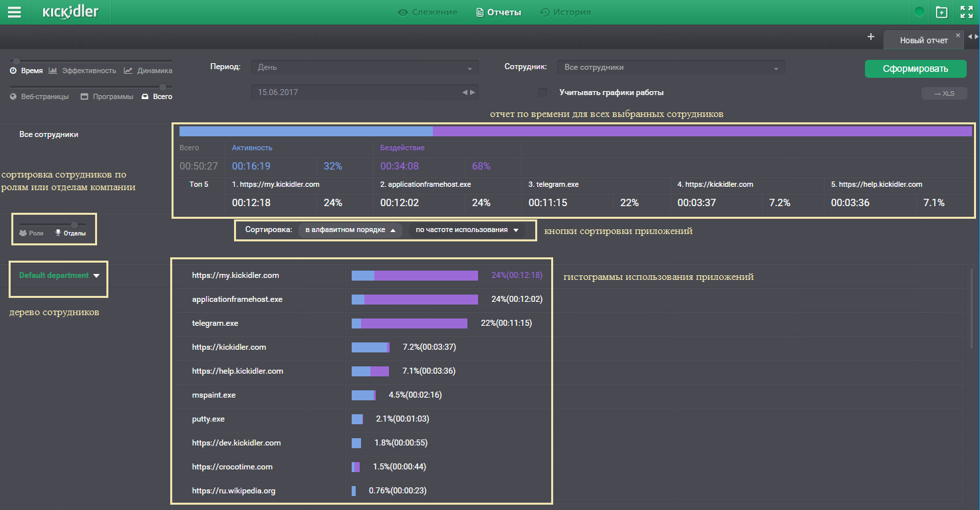Click Top 5 entry 1. https://my.kickidler.com
This screenshot has width=980, height=510.
[276, 184]
